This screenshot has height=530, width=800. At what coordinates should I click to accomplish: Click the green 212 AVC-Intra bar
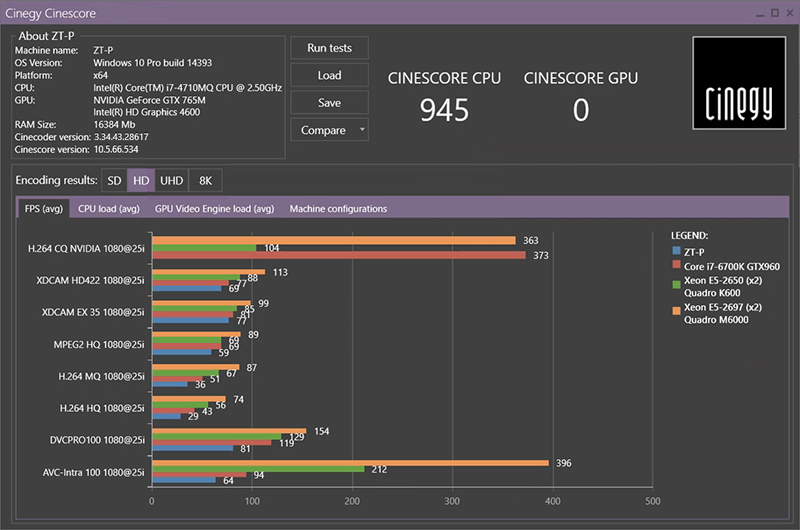[258, 469]
